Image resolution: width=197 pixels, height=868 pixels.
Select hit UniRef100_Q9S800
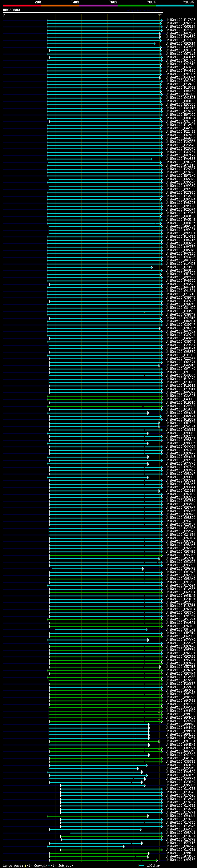tap(180, 518)
